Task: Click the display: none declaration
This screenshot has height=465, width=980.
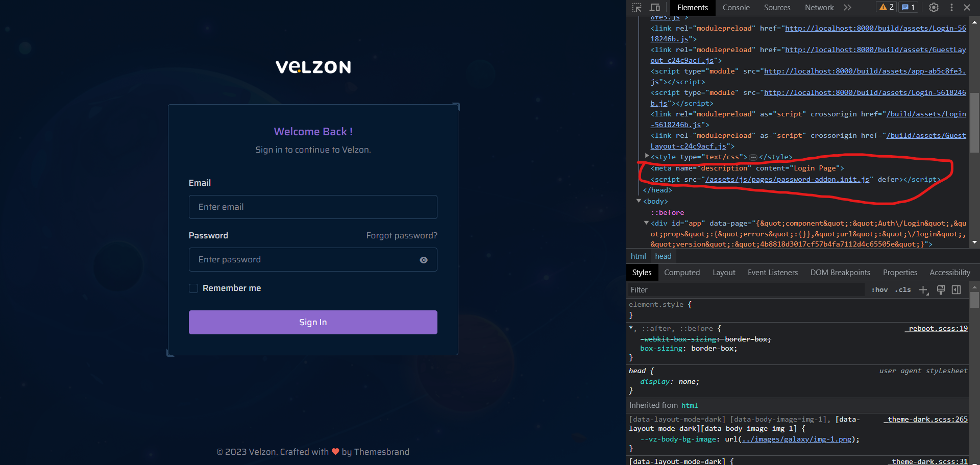Action: (x=670, y=381)
